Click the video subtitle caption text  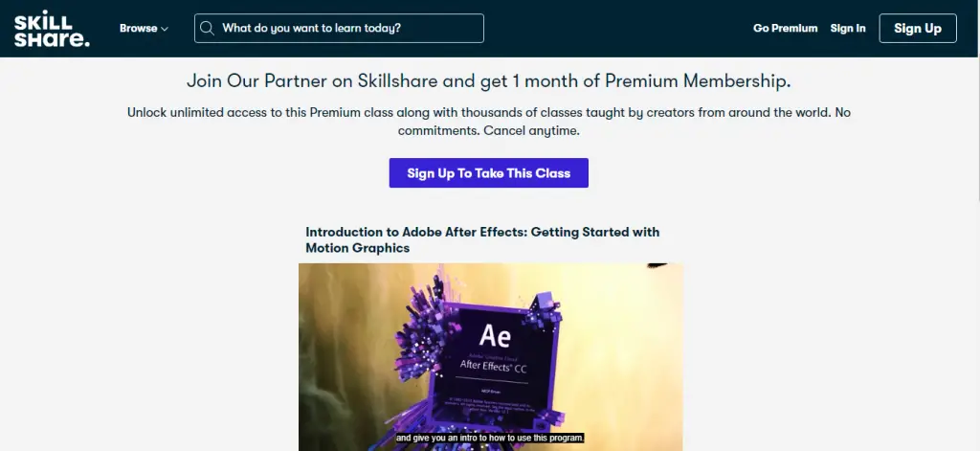(489, 438)
